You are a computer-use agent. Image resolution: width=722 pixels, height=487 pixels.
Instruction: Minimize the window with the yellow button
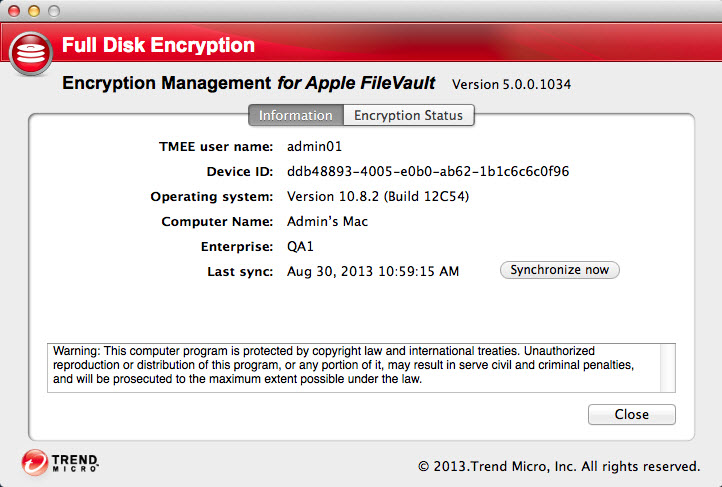tap(33, 10)
